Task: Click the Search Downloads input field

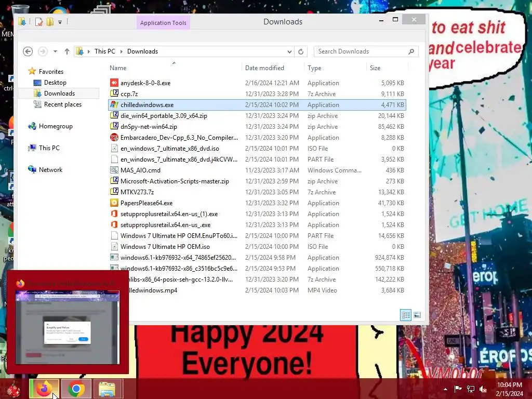Action: click(x=360, y=51)
